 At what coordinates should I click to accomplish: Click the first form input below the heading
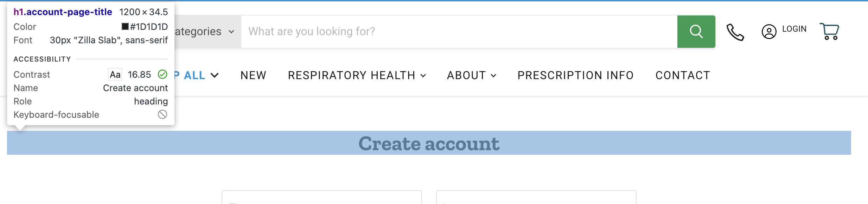tap(321, 198)
